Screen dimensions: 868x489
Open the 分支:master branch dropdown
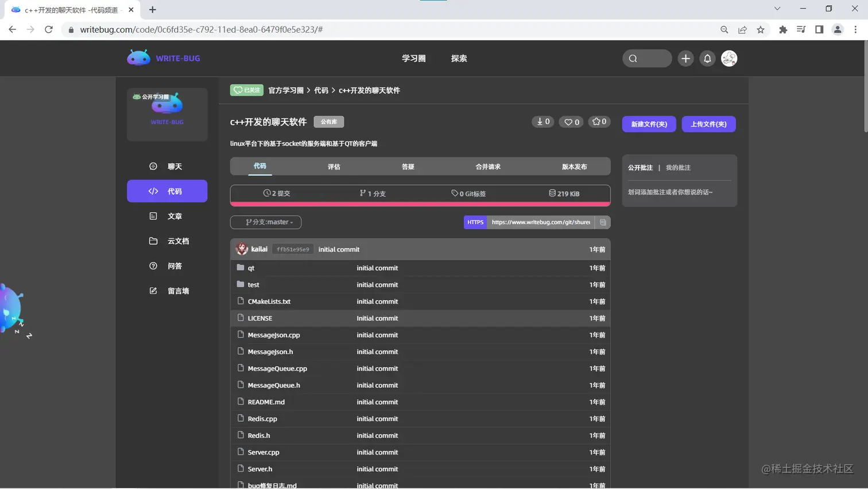coord(265,222)
